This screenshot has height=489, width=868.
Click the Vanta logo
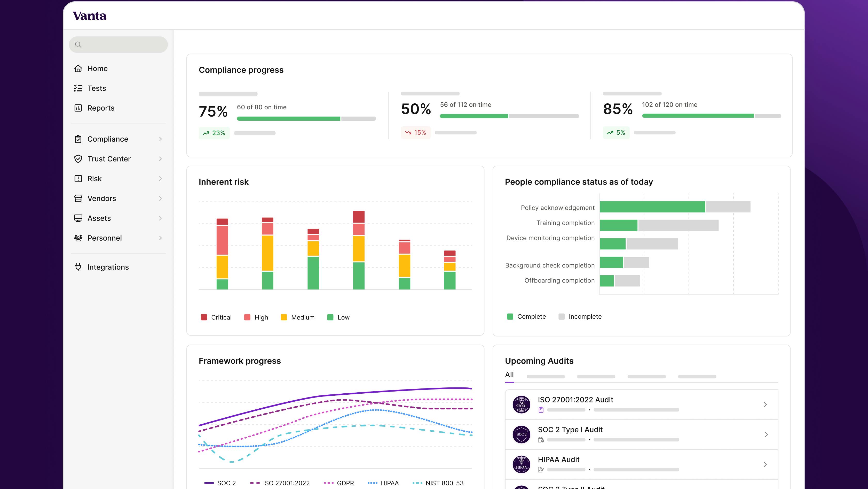click(90, 16)
